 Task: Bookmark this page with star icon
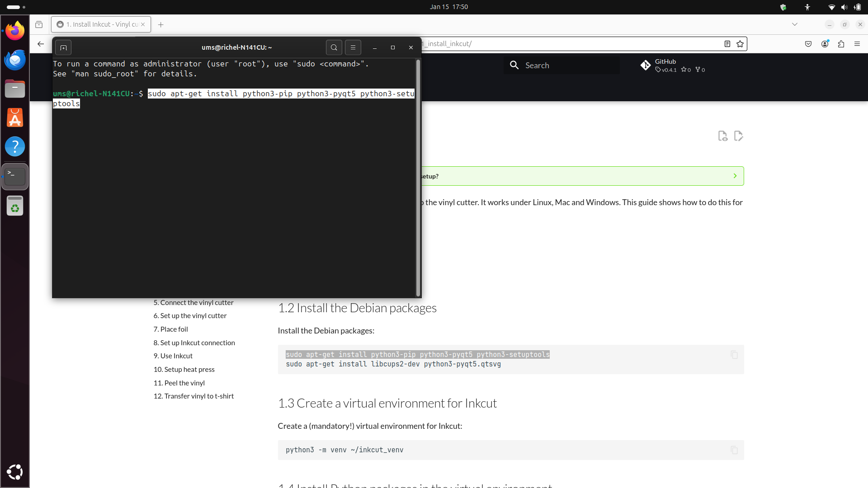(x=740, y=44)
